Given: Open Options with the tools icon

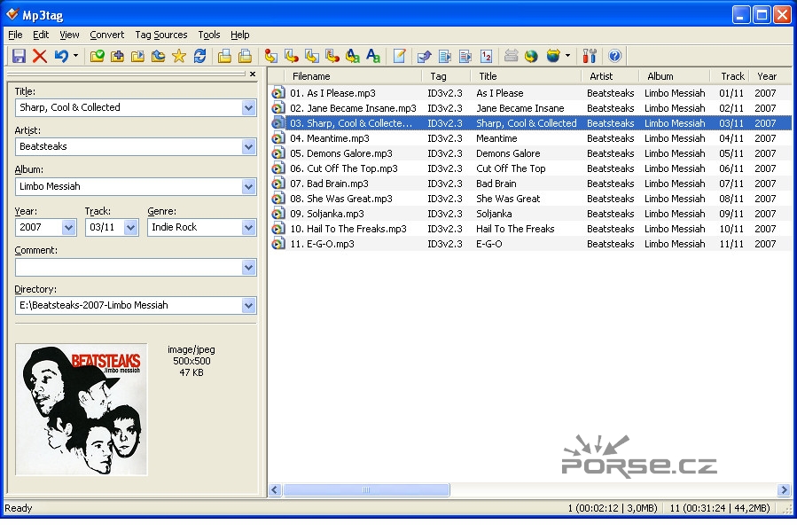Looking at the screenshot, I should (590, 56).
